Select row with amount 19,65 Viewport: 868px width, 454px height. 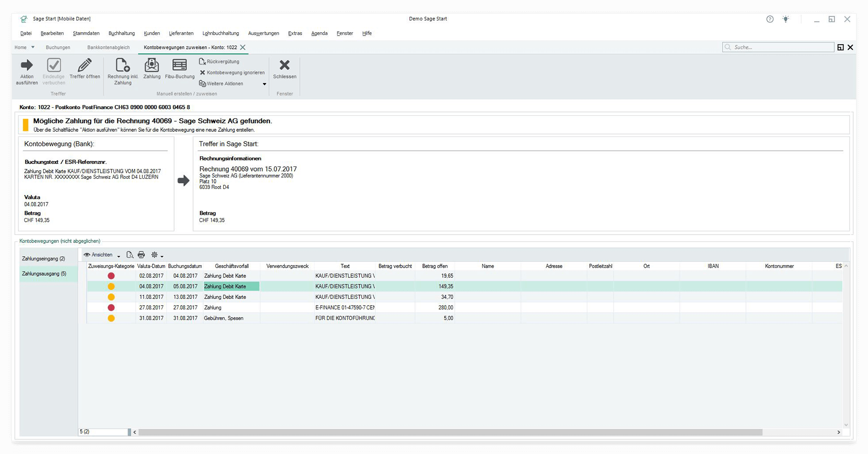tap(464, 276)
